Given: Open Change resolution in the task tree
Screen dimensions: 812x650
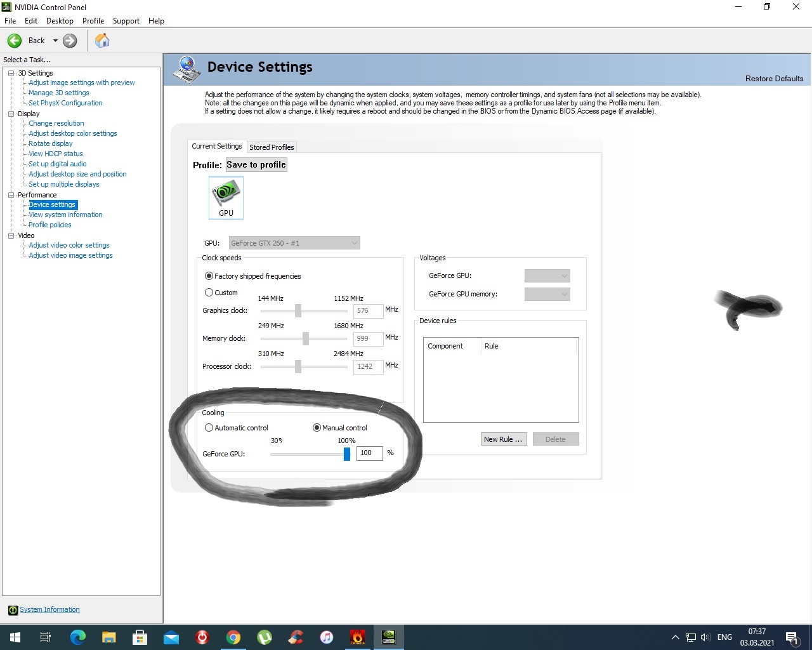Looking at the screenshot, I should (56, 123).
